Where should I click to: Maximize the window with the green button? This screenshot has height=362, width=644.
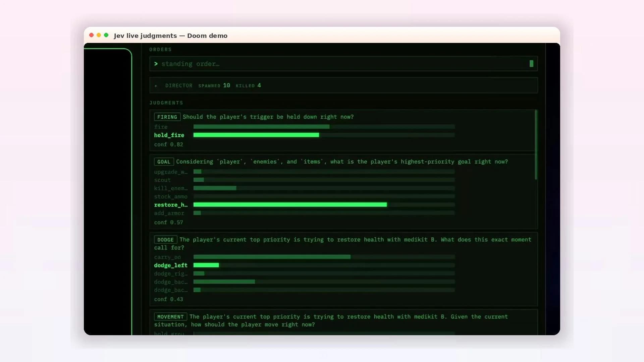(x=106, y=35)
